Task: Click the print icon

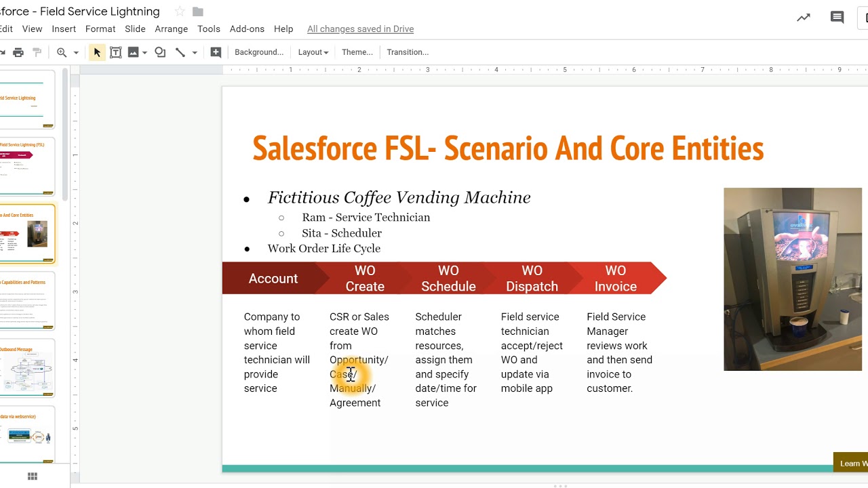Action: pyautogui.click(x=18, y=52)
